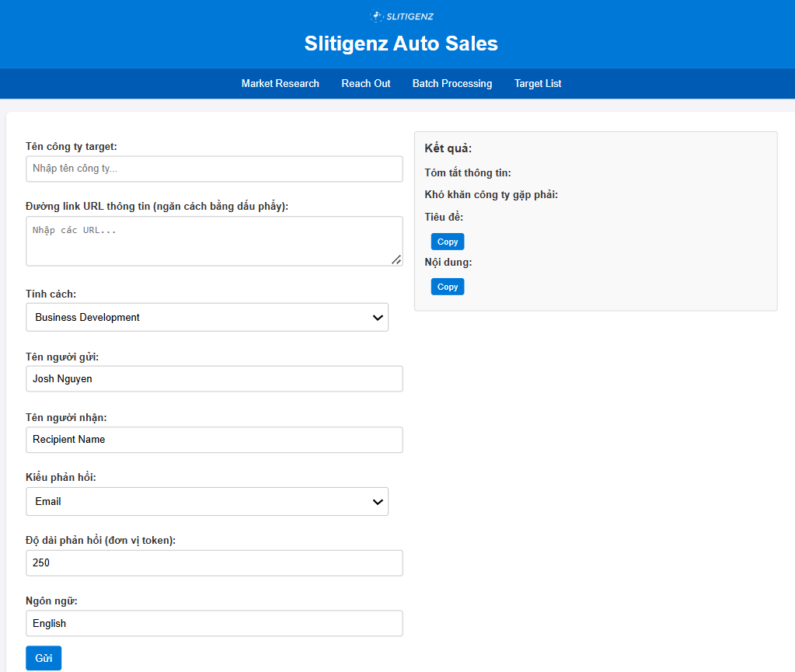Click the Tên người nhận field
Screen dimensions: 795x672
point(214,440)
